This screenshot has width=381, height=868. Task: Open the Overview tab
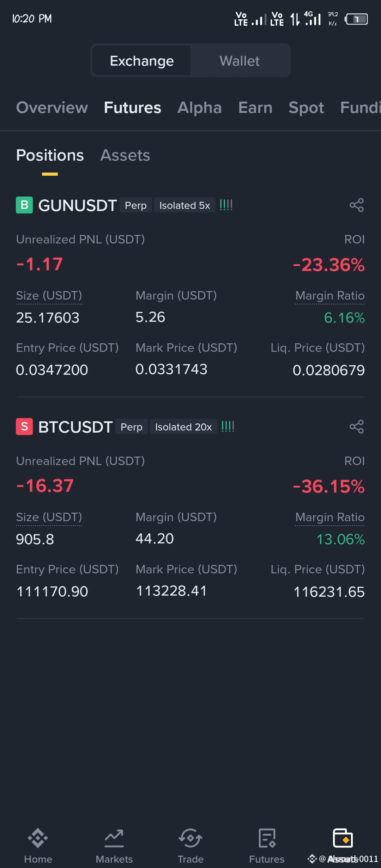click(x=52, y=108)
